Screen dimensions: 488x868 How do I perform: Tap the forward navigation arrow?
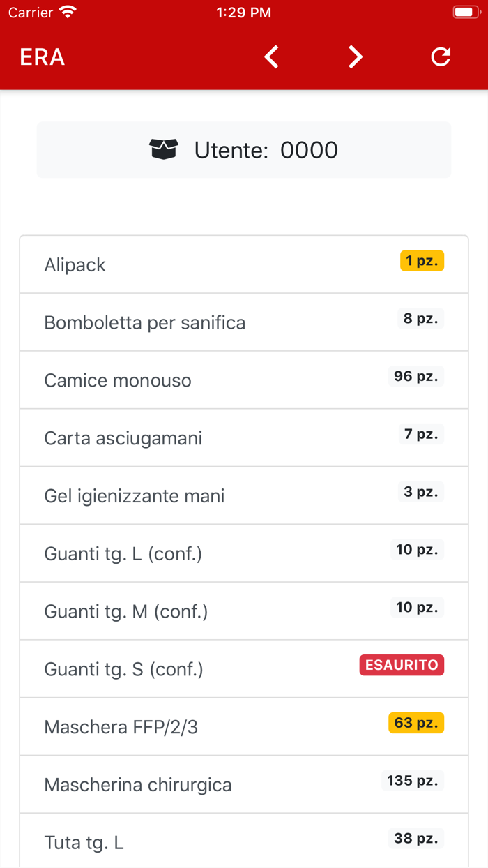point(355,57)
